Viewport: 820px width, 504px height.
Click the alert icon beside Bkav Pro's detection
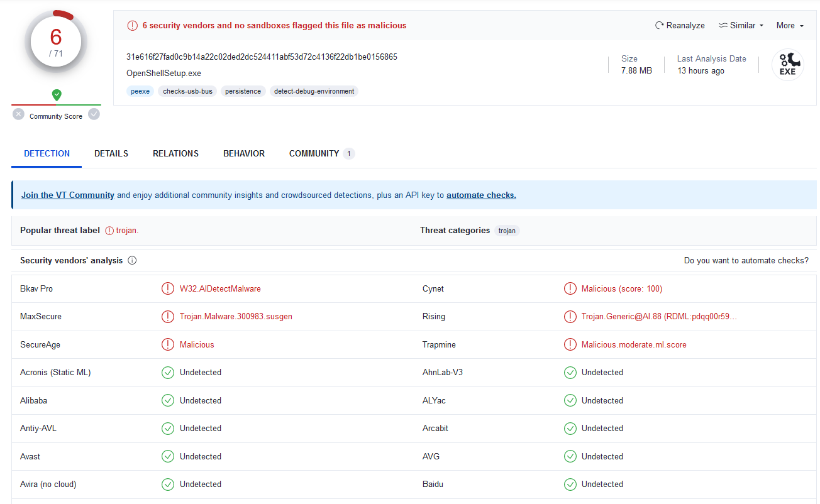168,288
